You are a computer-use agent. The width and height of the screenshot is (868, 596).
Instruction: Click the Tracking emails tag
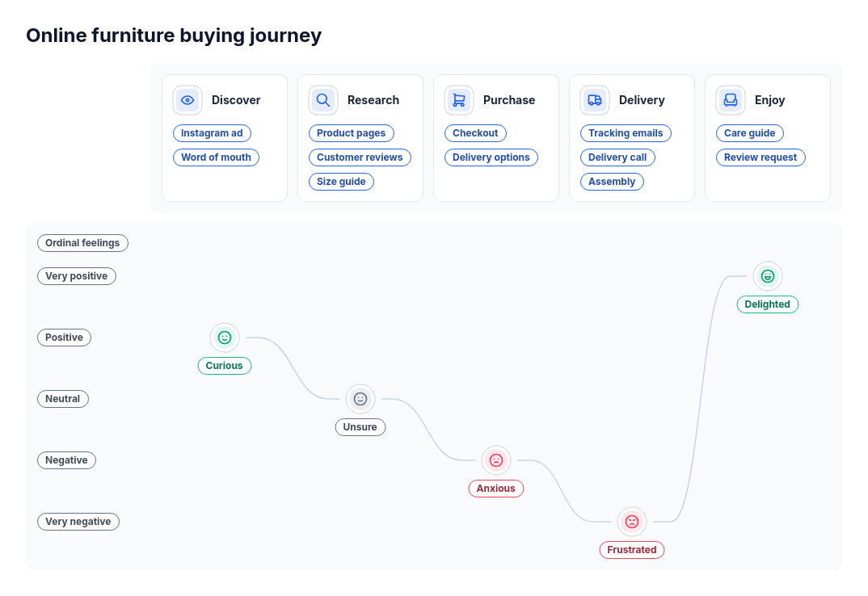point(626,133)
